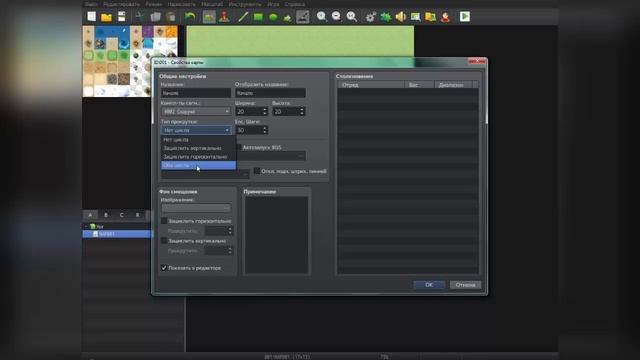Adjust the Encounter steps stepper
This screenshot has height=360, width=640.
click(x=265, y=130)
